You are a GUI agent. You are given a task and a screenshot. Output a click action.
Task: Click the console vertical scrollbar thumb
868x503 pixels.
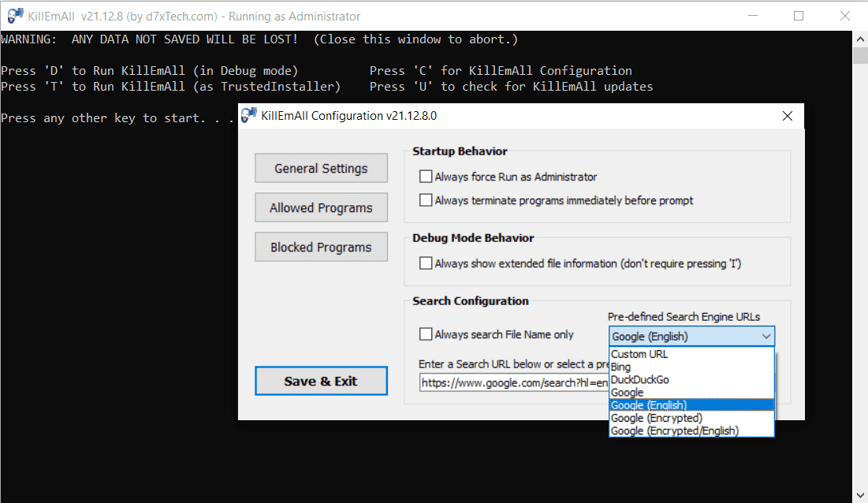pos(860,55)
